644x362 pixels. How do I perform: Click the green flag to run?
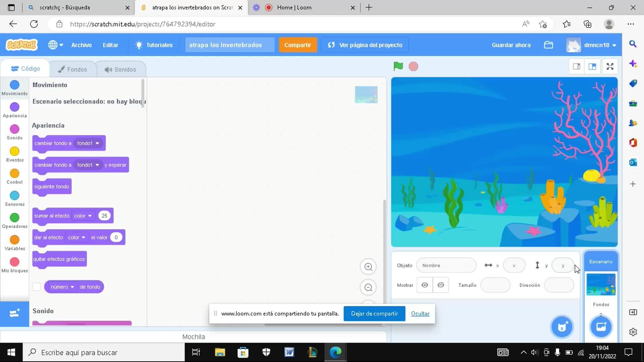(x=398, y=66)
